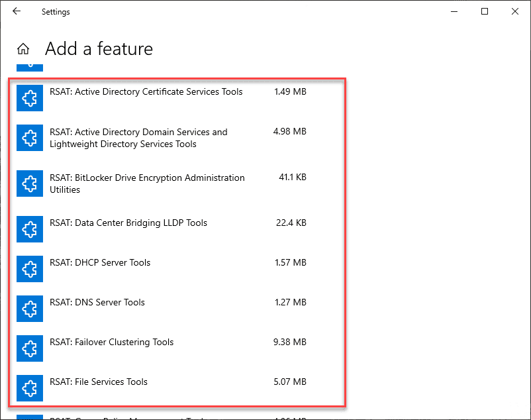The height and width of the screenshot is (420, 531).
Task: Go back with the Settings back arrow
Action: [17, 11]
